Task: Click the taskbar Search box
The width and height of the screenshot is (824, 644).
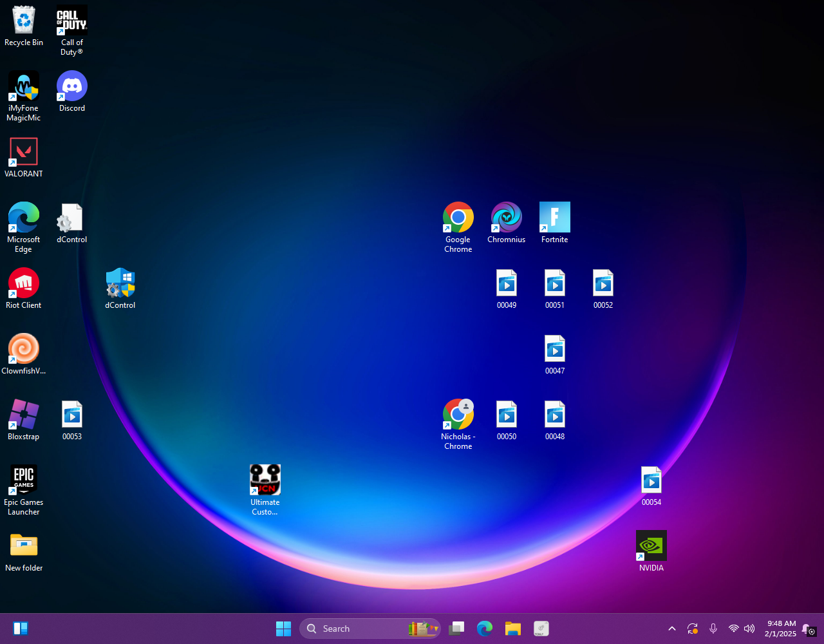Action: click(x=370, y=629)
